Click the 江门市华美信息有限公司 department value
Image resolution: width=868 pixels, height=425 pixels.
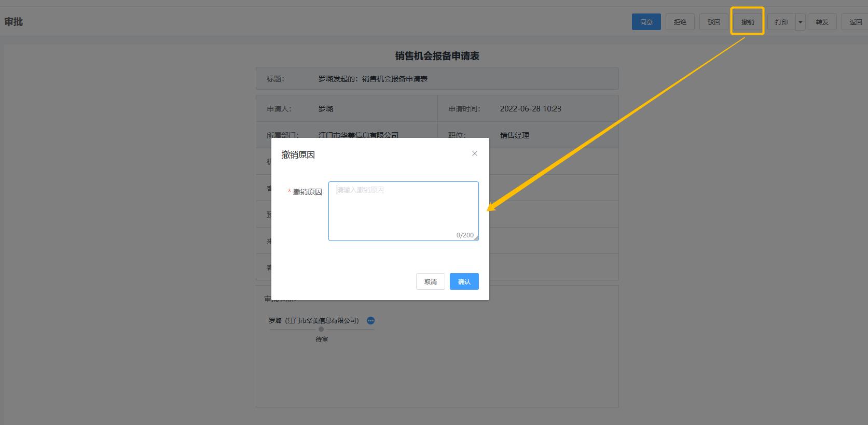tap(359, 135)
